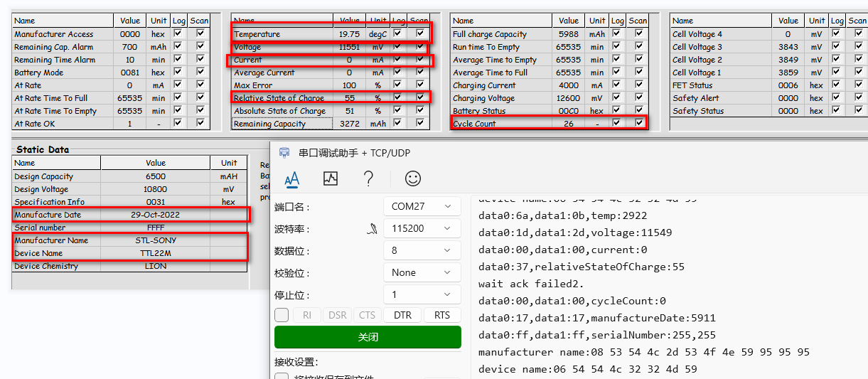This screenshot has width=868, height=379.
Task: Click the serial assistant app icon in title bar
Action: [285, 153]
